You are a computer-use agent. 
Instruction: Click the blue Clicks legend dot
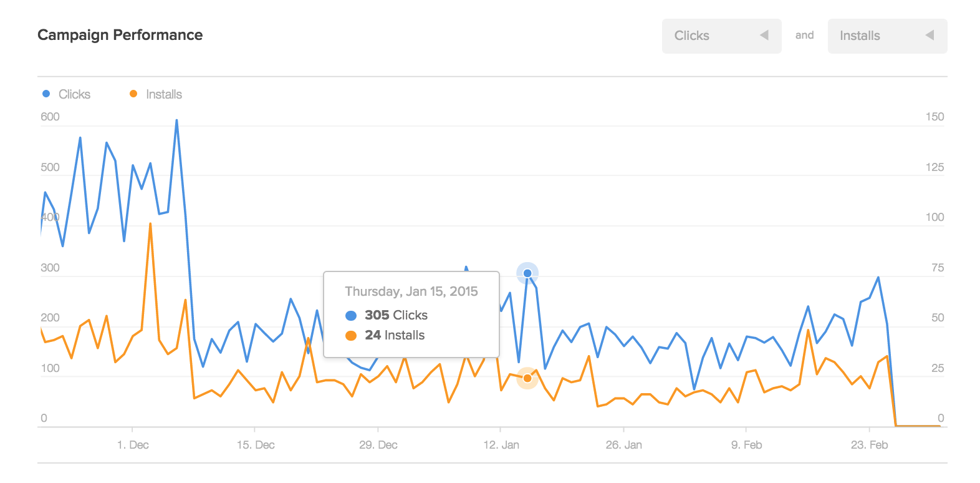(46, 94)
